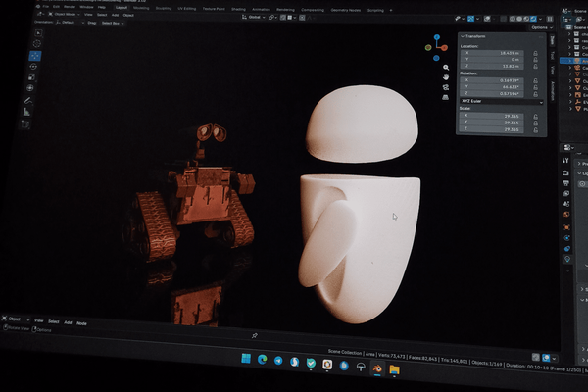Screen dimensions: 588x392
Task: Open the Object Mode dropdown
Action: click(x=64, y=15)
